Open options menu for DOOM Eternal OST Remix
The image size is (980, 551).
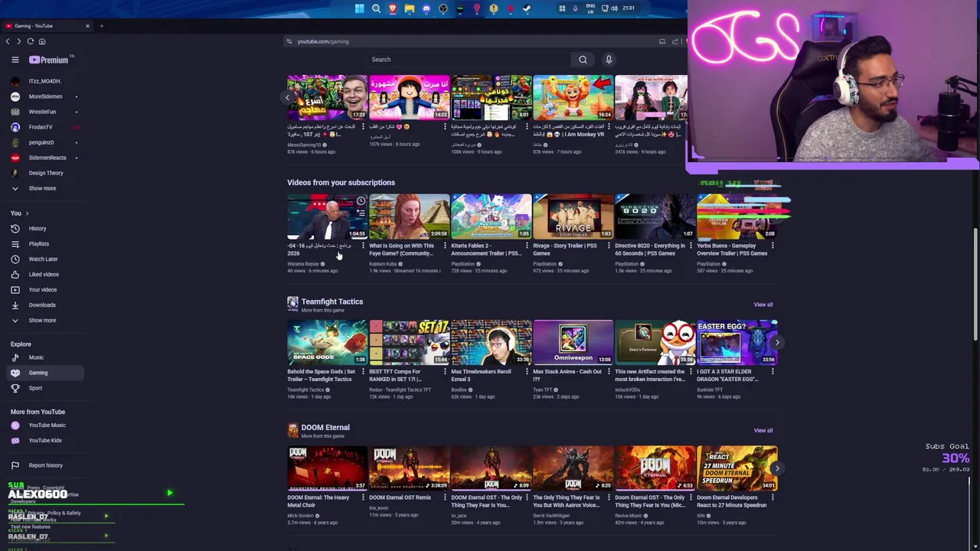pos(445,497)
